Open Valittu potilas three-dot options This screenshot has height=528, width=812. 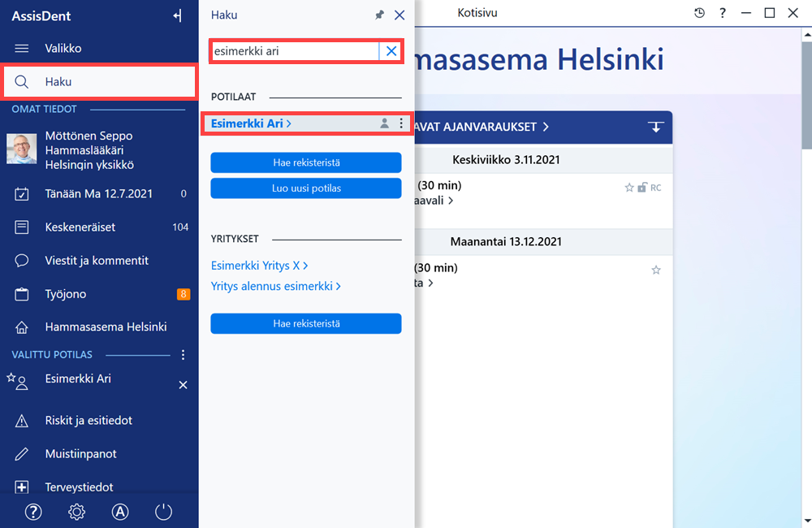pos(183,355)
